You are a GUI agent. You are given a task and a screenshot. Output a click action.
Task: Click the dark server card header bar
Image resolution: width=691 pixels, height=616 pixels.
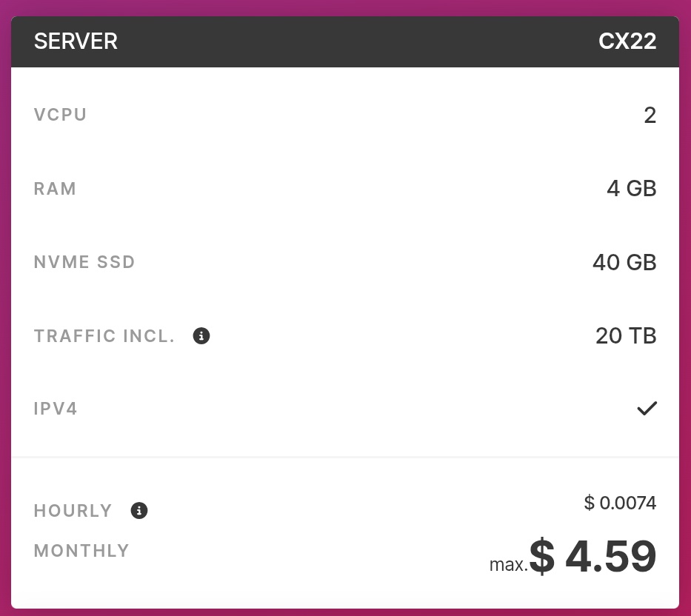coord(345,42)
